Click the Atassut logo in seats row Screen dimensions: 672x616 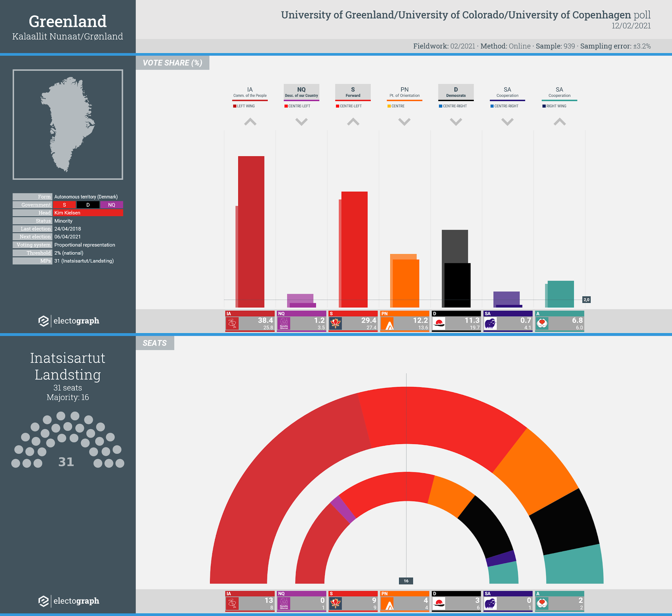coord(542,603)
